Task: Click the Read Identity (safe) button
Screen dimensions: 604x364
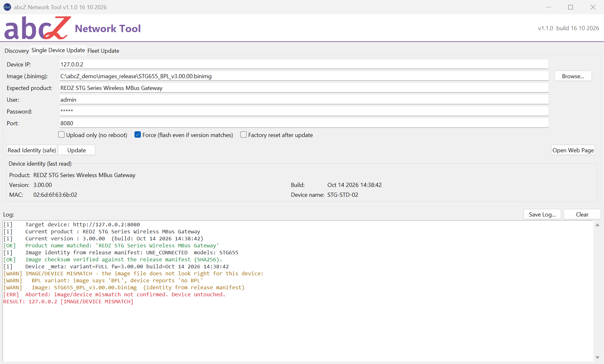Action: [32, 150]
